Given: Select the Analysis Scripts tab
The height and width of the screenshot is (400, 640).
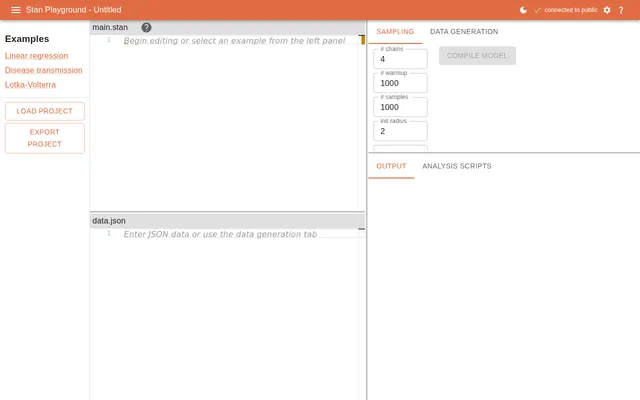Looking at the screenshot, I should (457, 166).
